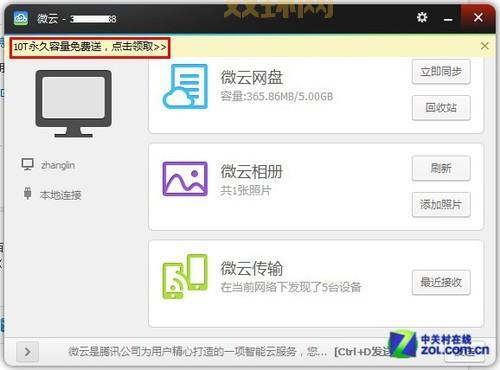This screenshot has width=500, height=370.
Task: Click the 微云是腾讯公司 description text
Action: coord(197,351)
